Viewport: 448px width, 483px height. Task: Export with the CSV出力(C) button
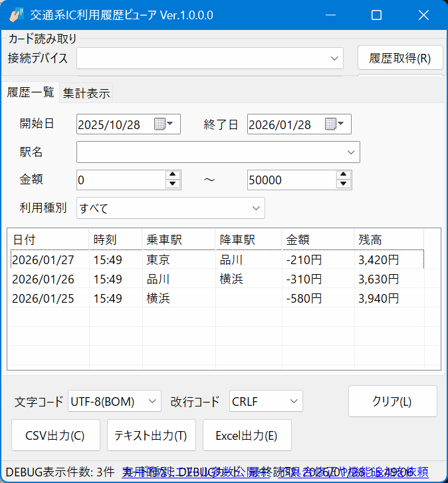click(56, 435)
